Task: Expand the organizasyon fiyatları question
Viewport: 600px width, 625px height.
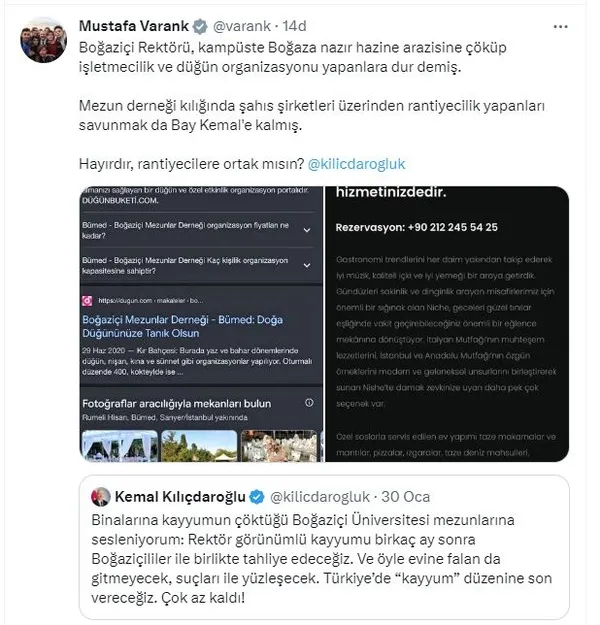Action: point(307,230)
